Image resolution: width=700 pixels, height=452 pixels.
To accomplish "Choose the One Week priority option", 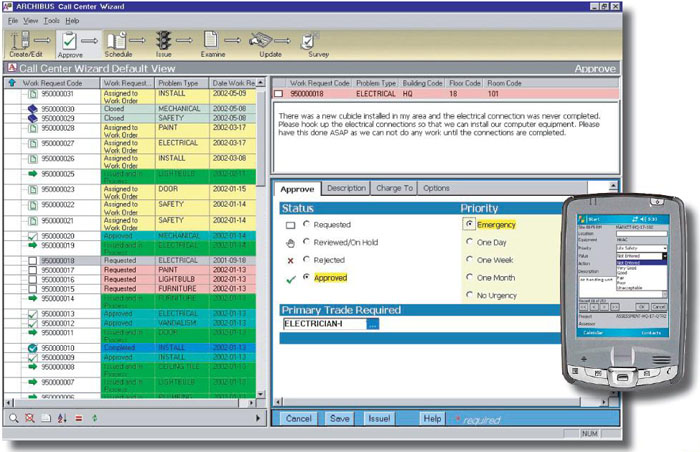I will click(470, 259).
